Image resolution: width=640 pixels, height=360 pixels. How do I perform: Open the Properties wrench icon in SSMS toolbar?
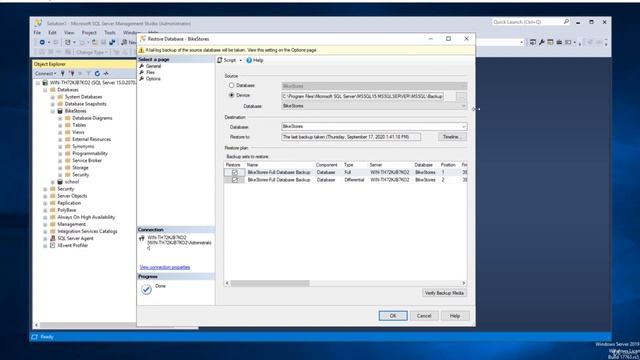pyautogui.click(x=542, y=42)
